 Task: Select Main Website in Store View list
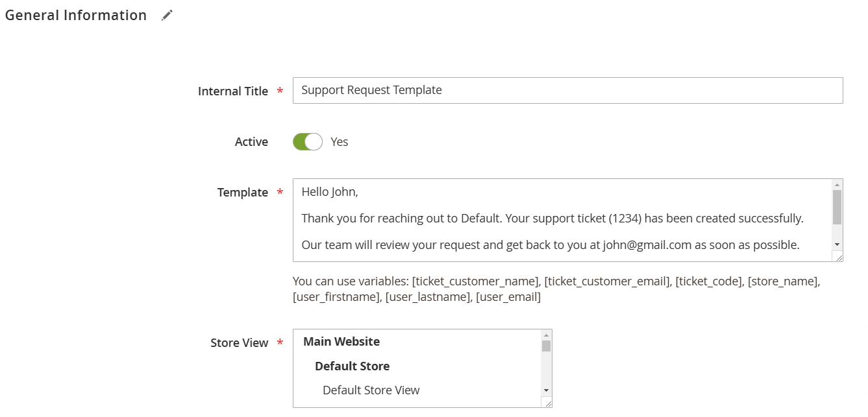(x=341, y=342)
